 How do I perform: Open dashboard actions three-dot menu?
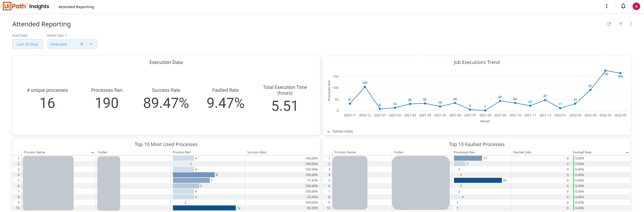point(631,24)
